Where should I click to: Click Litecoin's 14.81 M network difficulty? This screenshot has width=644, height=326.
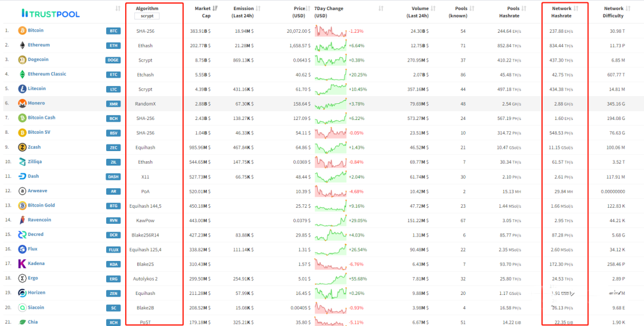pyautogui.click(x=615, y=89)
